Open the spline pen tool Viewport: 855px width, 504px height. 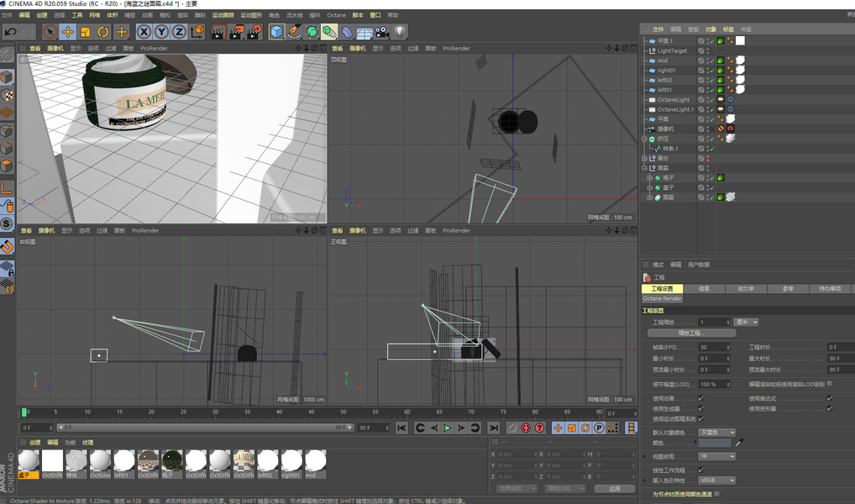295,32
